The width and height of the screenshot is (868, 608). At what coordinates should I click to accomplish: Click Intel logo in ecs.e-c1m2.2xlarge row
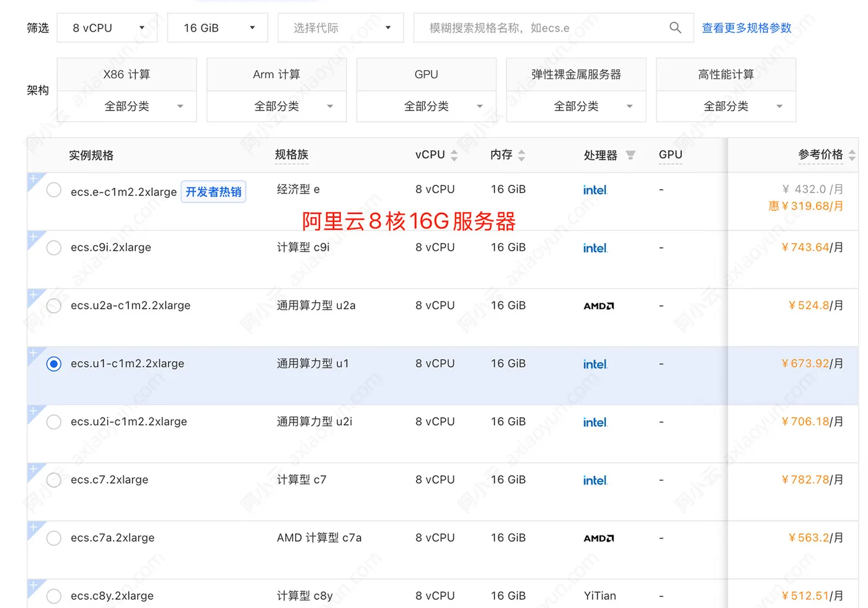coord(595,190)
